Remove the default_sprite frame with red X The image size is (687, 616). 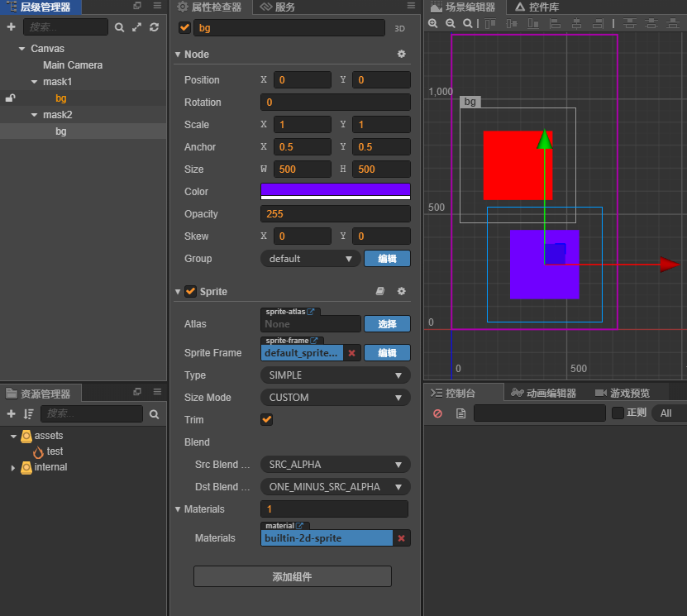click(x=351, y=353)
